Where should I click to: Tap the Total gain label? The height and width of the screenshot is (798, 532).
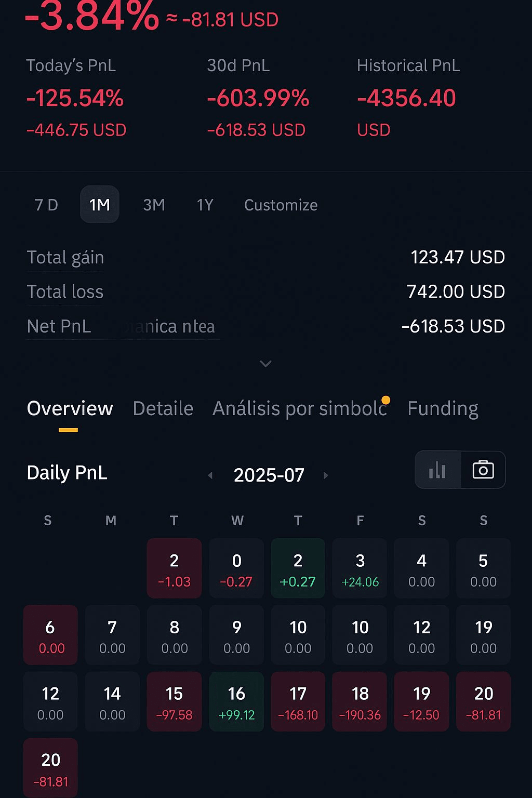[x=65, y=258]
